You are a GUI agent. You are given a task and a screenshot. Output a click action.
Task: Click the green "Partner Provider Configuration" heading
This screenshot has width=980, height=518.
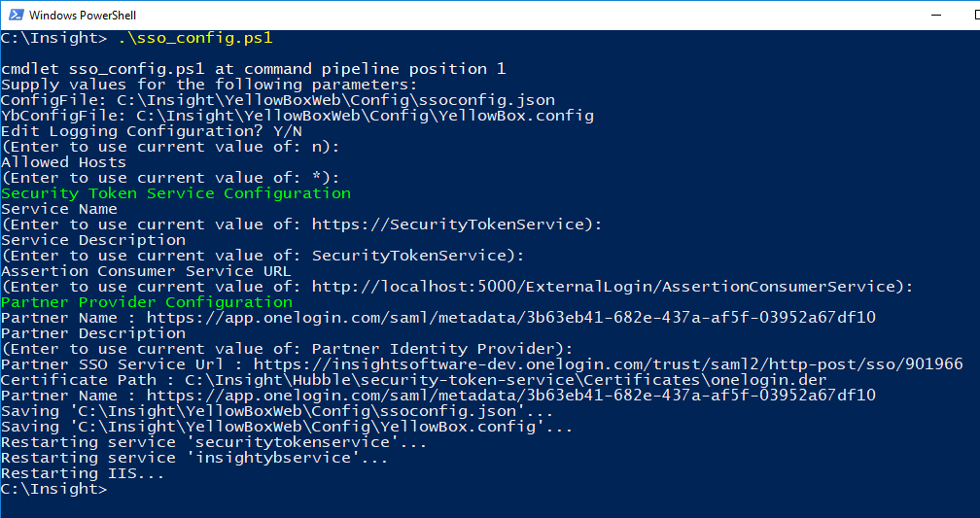pos(147,302)
